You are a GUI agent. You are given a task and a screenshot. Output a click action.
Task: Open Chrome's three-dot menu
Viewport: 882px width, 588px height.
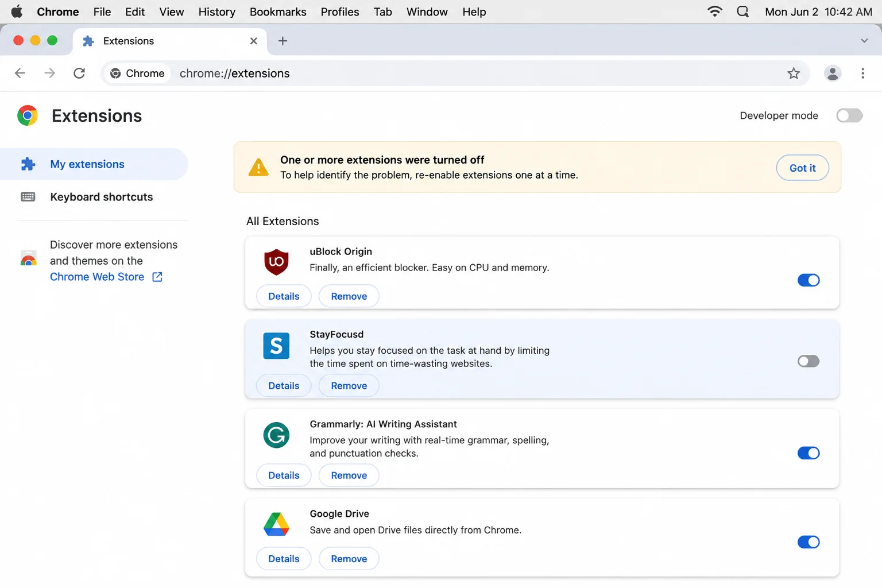point(862,73)
